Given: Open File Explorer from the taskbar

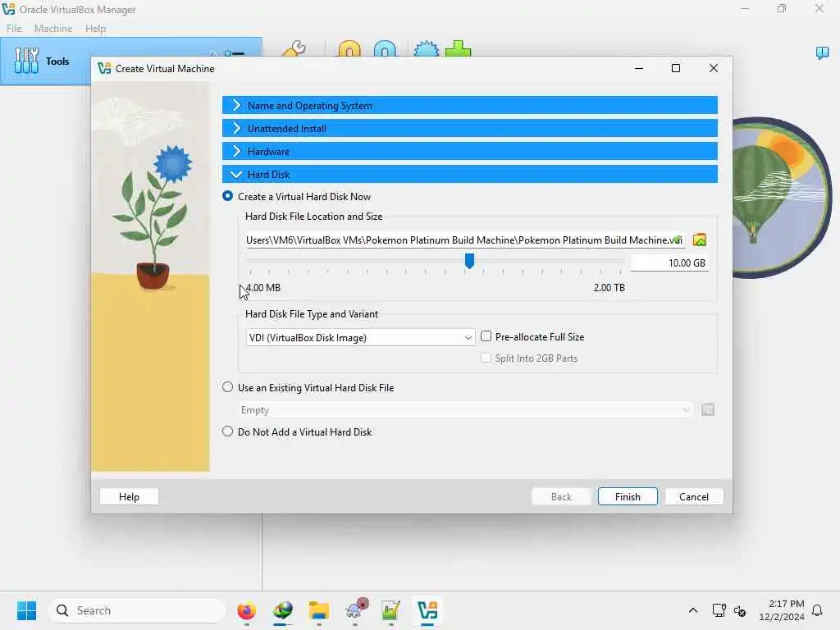Looking at the screenshot, I should (x=319, y=610).
